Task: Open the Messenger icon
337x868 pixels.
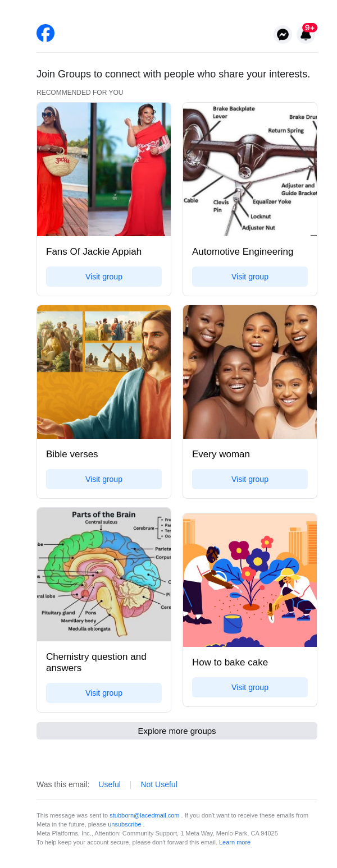Action: 283,34
